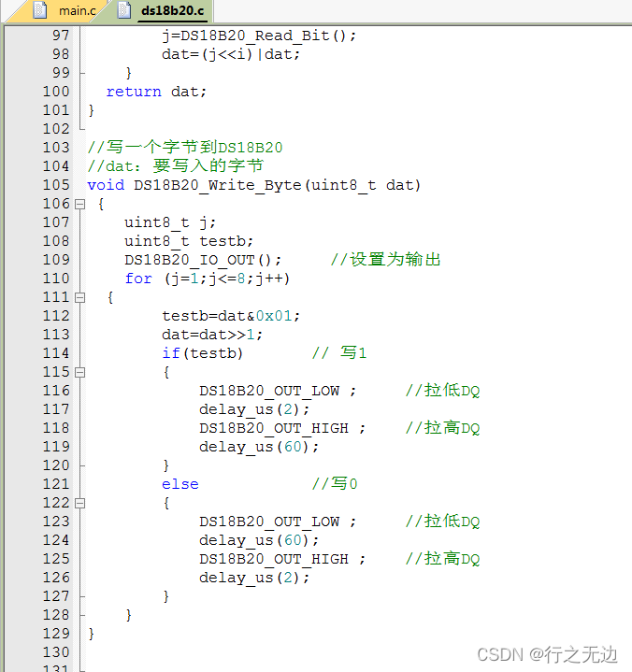Image resolution: width=632 pixels, height=672 pixels.
Task: Click 'dat=dat>>1;' on line 113
Action: (212, 335)
